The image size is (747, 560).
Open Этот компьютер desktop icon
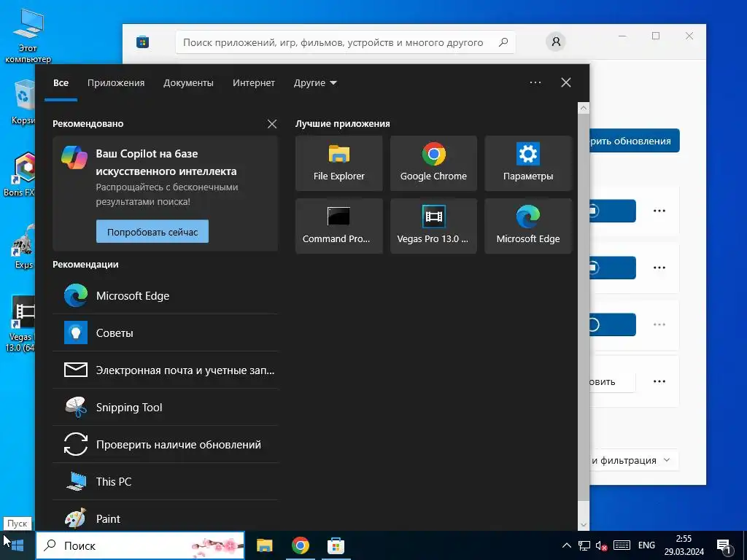(x=28, y=37)
